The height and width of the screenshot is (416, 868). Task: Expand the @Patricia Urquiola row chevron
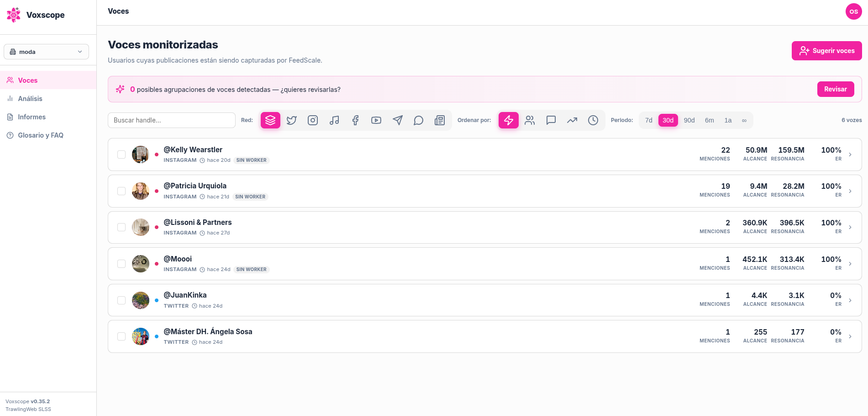coord(850,191)
